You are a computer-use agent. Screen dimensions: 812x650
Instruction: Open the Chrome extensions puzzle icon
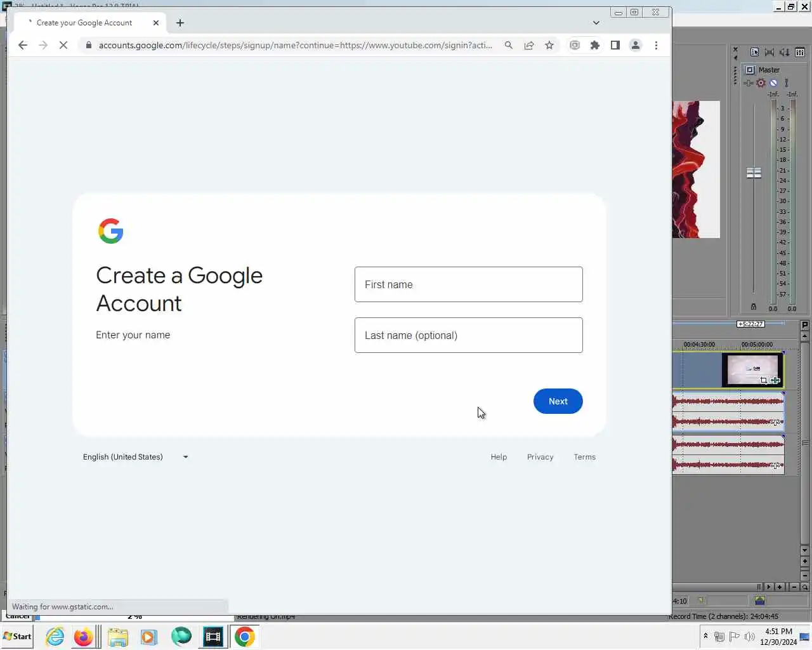[x=595, y=45]
